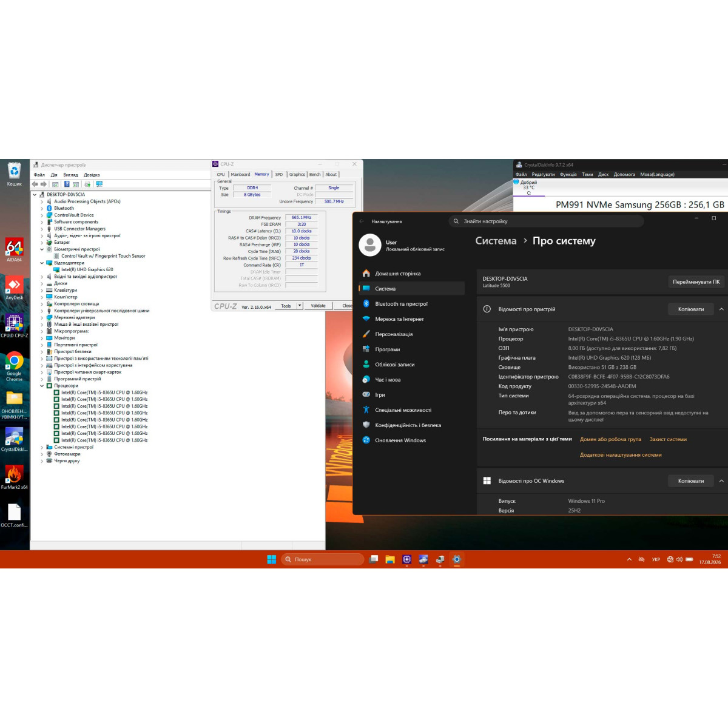Screen dimensions: 728x728
Task: Collapse the Відомості про ОС Windows section chevron
Action: 721,481
